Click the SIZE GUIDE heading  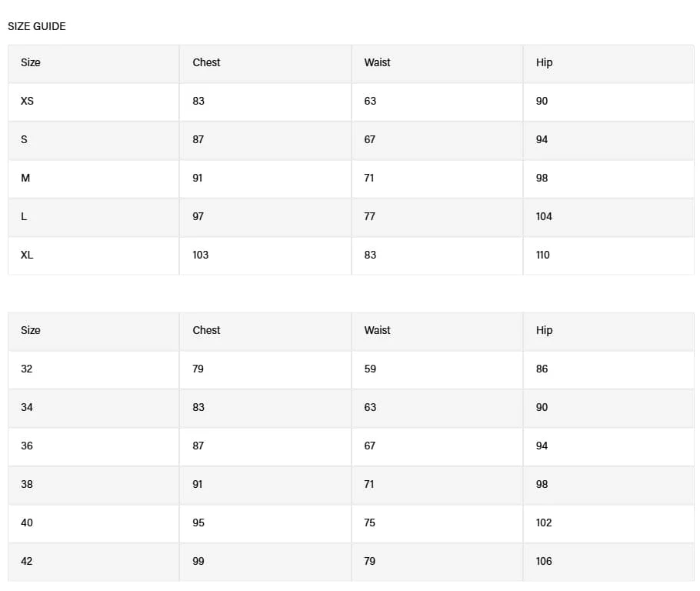(37, 26)
